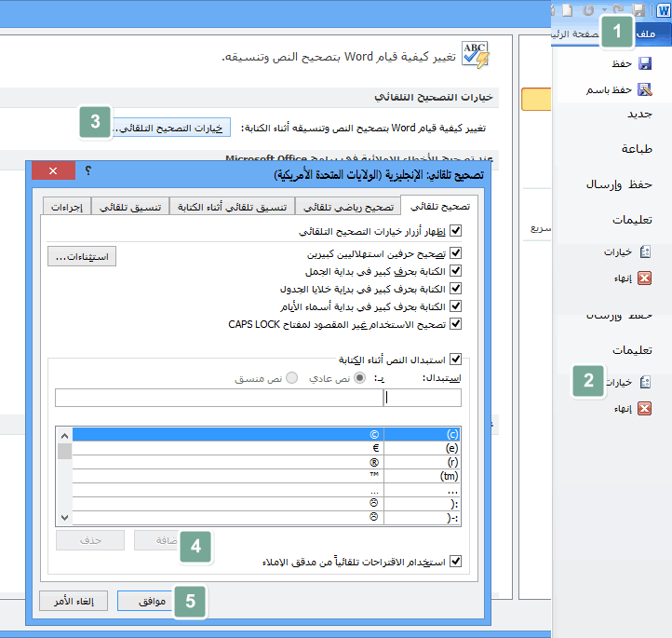Image resolution: width=672 pixels, height=638 pixels.
Task: Toggle capitalize names of days checkbox
Action: [x=455, y=306]
